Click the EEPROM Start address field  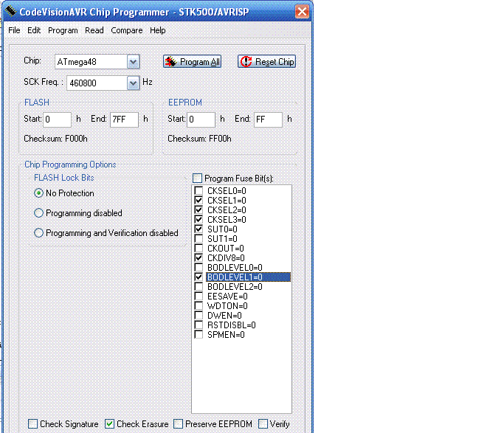(x=201, y=119)
